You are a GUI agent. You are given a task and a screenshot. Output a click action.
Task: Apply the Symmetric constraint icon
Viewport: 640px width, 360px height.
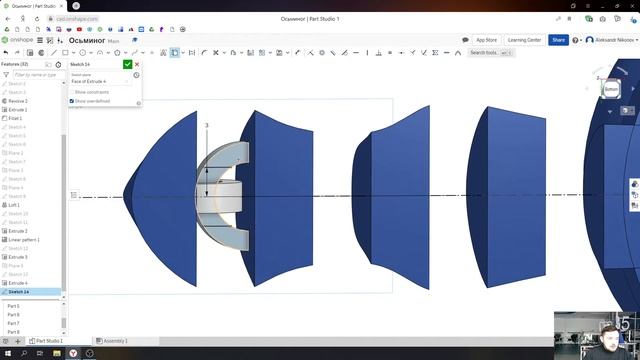436,53
